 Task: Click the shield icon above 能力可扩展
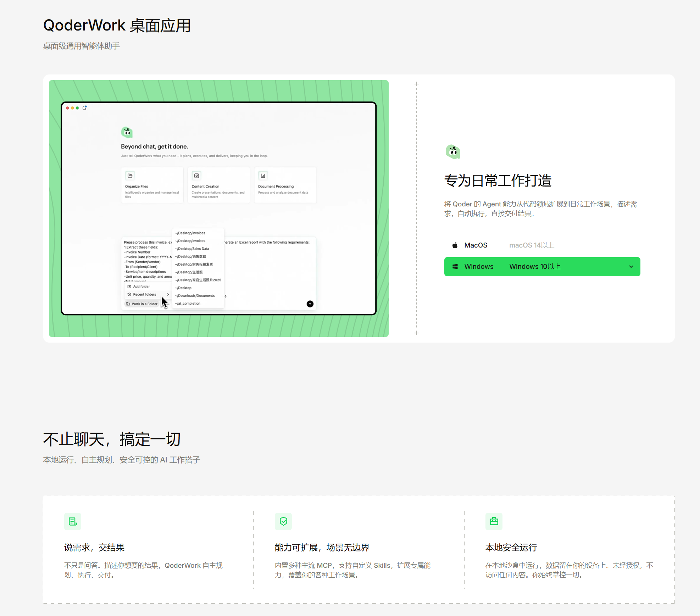283,521
